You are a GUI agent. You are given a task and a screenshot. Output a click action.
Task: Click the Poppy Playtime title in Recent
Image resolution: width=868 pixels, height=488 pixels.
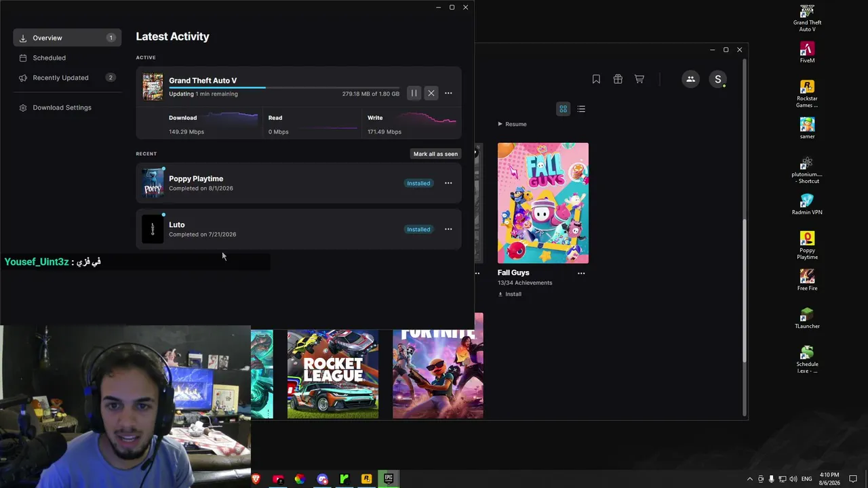point(196,179)
